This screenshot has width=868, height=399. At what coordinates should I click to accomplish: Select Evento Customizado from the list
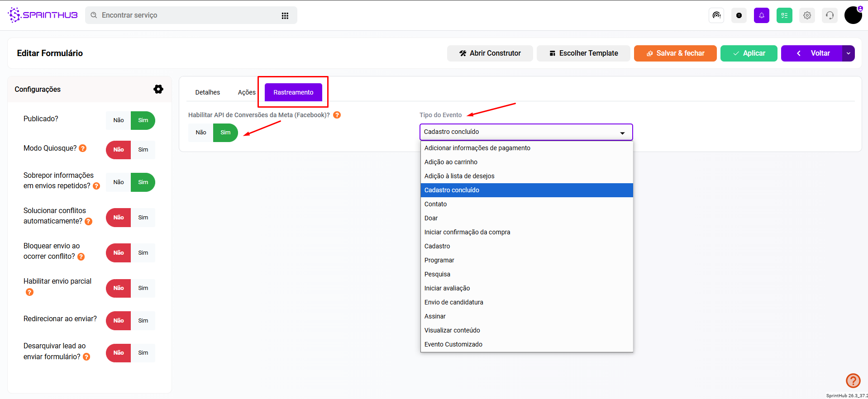pyautogui.click(x=453, y=344)
